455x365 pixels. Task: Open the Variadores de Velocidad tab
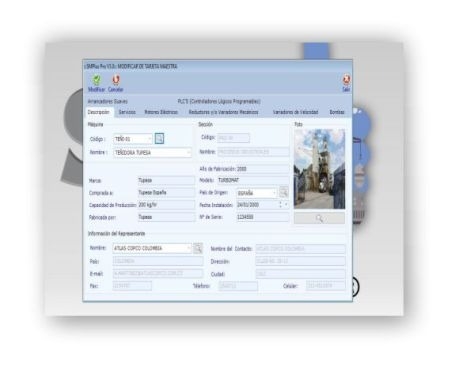point(295,112)
